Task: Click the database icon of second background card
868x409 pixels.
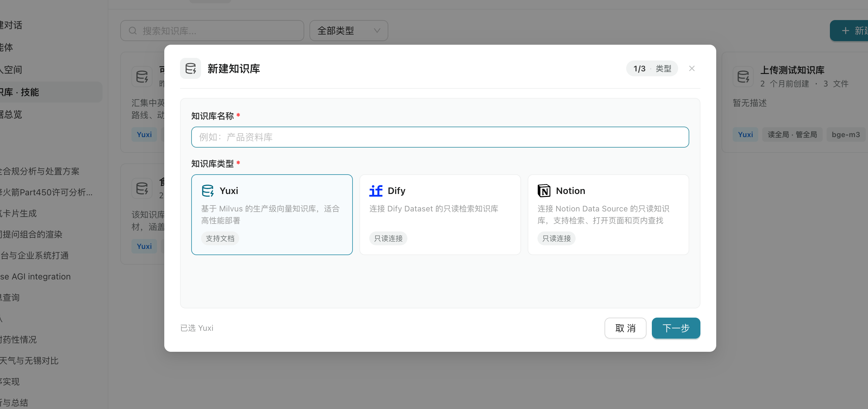Action: 142,188
